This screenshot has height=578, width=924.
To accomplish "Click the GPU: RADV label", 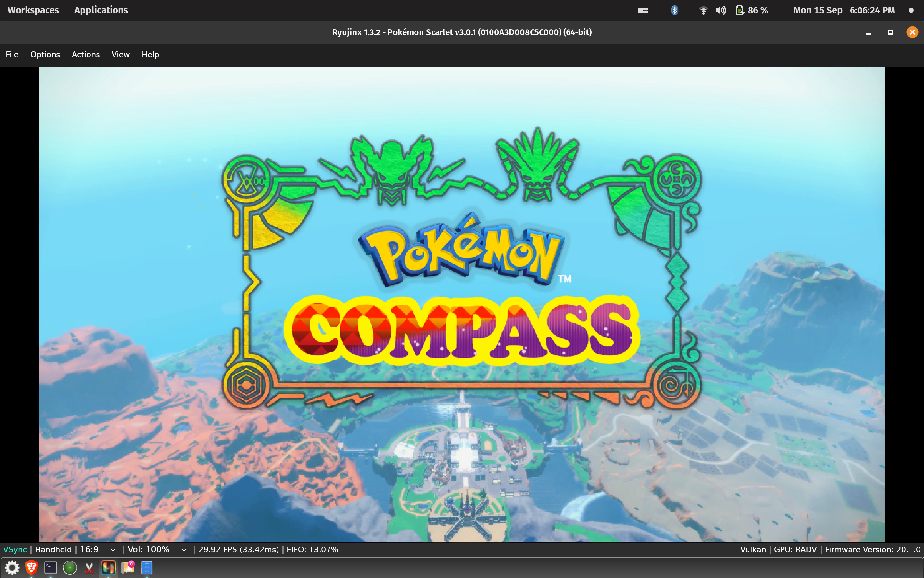I will point(795,549).
